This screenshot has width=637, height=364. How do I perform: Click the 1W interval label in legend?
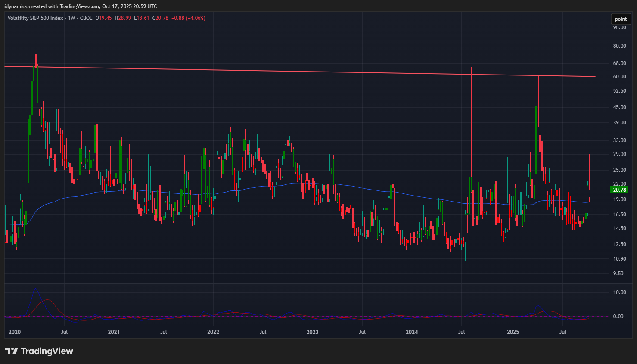pos(71,18)
